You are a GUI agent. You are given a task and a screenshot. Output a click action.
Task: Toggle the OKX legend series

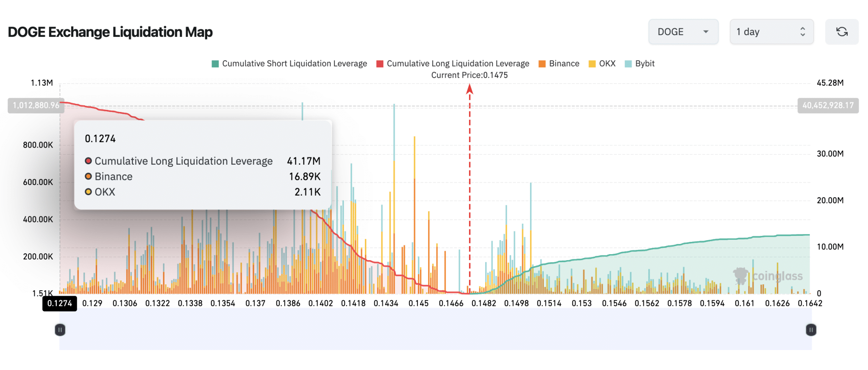602,64
